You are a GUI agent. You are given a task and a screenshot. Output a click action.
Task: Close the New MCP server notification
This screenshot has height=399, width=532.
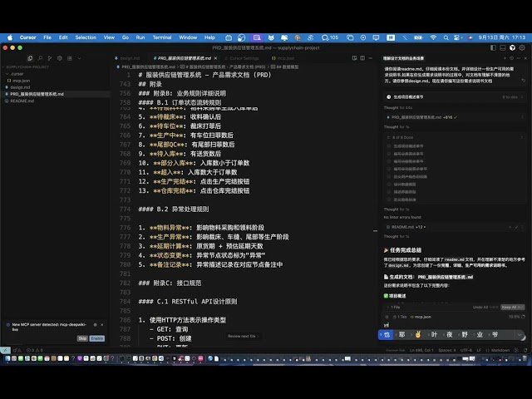[101, 325]
